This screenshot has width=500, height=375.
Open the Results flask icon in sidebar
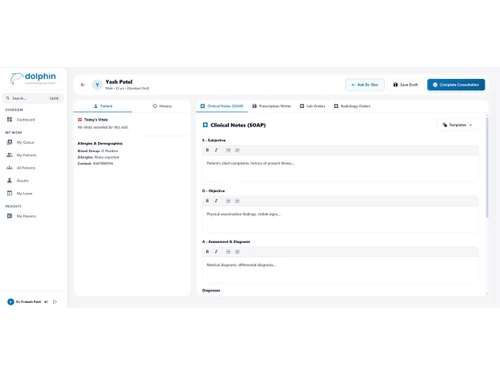click(x=10, y=181)
